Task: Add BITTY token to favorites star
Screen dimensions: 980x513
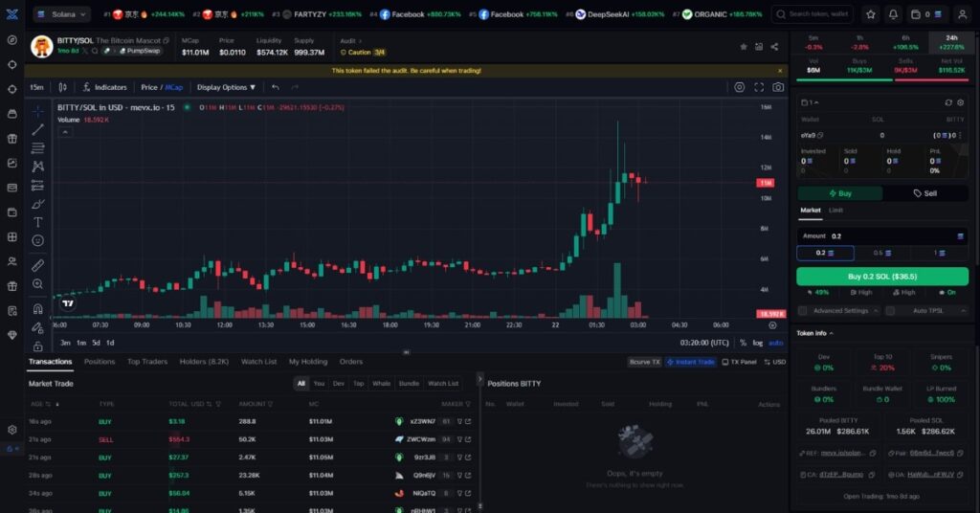Action: click(x=743, y=47)
